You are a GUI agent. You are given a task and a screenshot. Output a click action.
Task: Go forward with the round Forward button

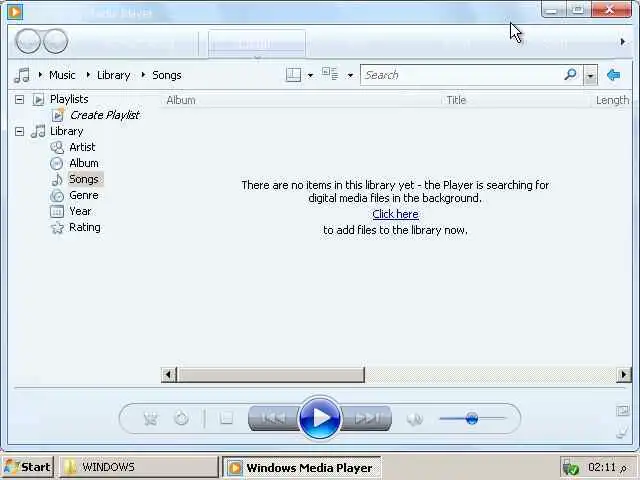[x=55, y=41]
